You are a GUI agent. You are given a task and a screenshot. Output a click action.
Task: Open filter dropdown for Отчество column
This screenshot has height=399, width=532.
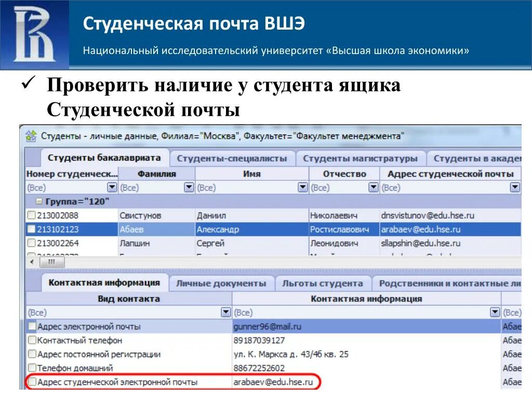click(x=373, y=187)
